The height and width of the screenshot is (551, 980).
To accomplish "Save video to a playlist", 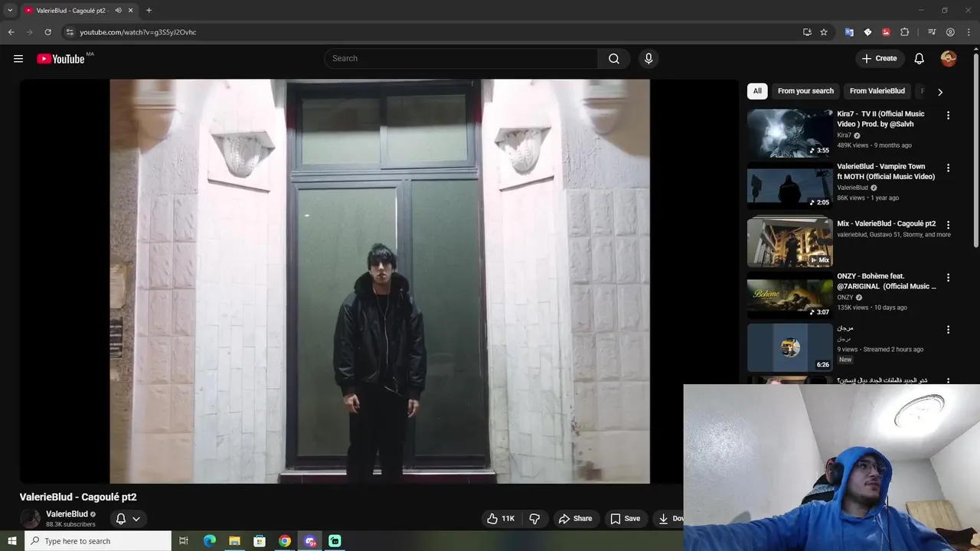I will 625,519.
